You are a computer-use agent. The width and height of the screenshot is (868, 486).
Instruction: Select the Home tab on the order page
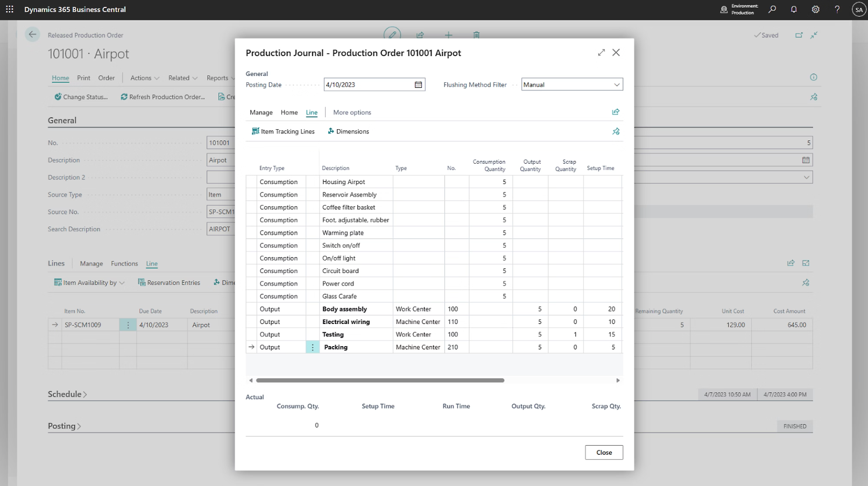60,78
